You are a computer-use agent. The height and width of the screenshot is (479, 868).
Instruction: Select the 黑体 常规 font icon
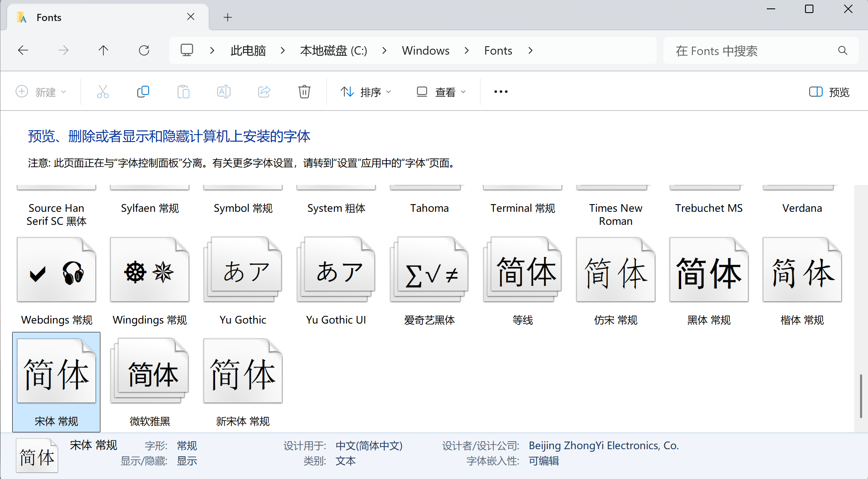709,269
